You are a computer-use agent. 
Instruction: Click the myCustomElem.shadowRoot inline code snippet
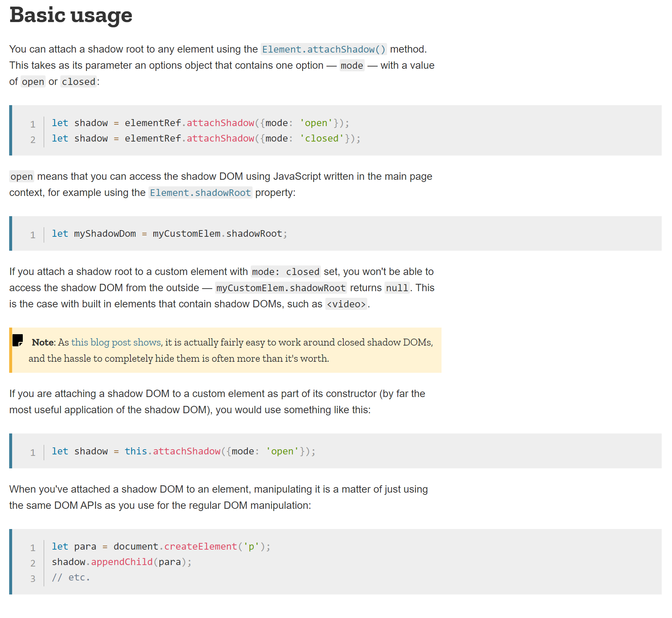click(x=280, y=287)
